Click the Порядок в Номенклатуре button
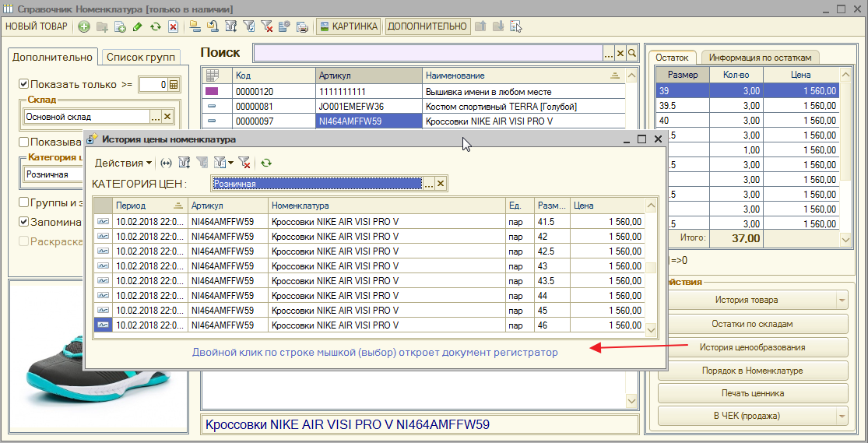Viewport: 868px width, 443px height. [752, 371]
